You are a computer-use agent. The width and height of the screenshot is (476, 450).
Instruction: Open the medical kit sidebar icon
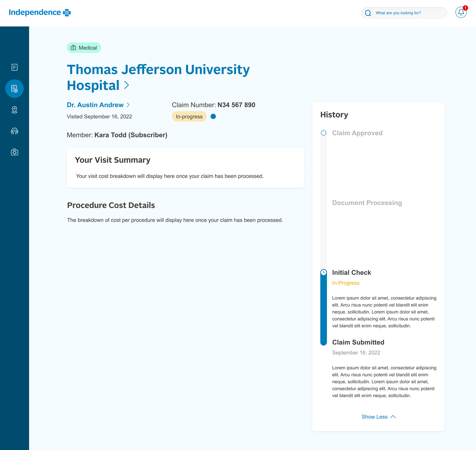(x=15, y=152)
